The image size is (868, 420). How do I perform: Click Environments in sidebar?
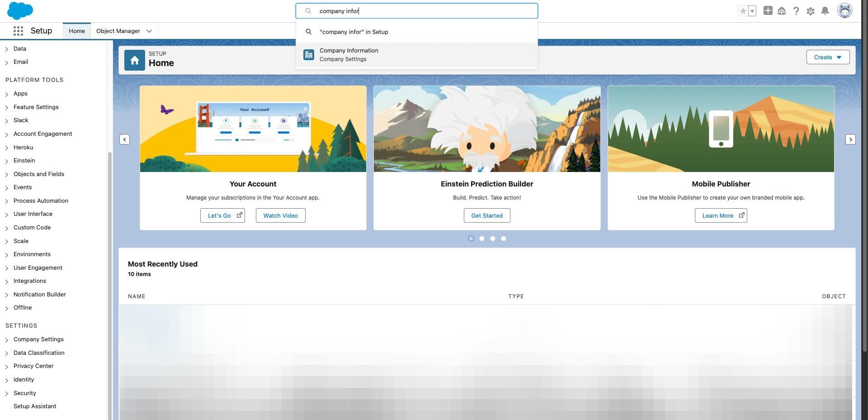click(32, 254)
